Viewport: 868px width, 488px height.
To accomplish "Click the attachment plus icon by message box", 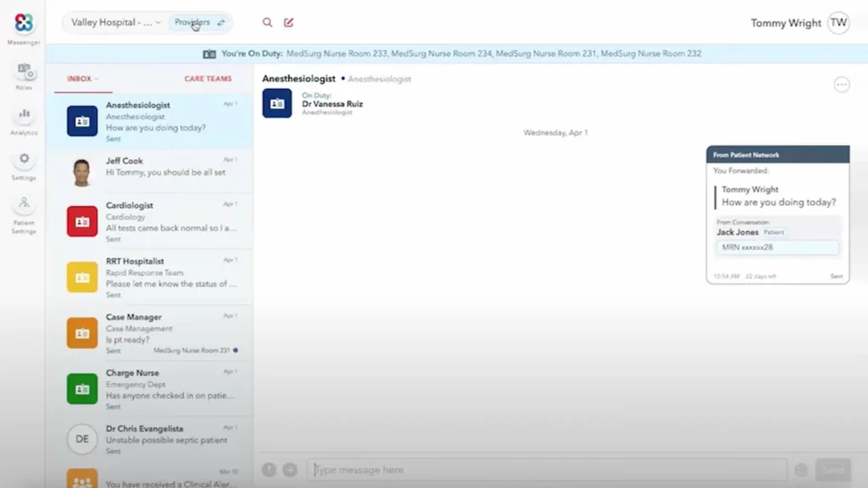I will [x=290, y=470].
